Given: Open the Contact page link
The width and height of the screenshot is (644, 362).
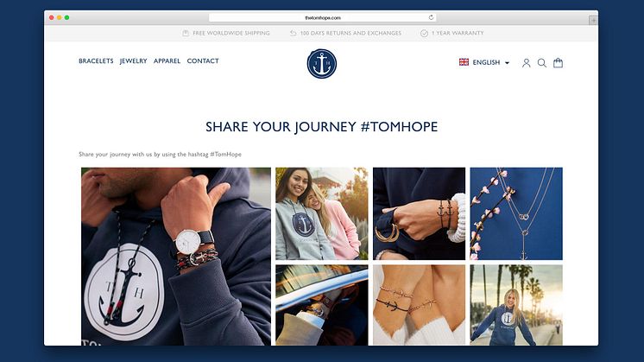Looking at the screenshot, I should pyautogui.click(x=203, y=60).
